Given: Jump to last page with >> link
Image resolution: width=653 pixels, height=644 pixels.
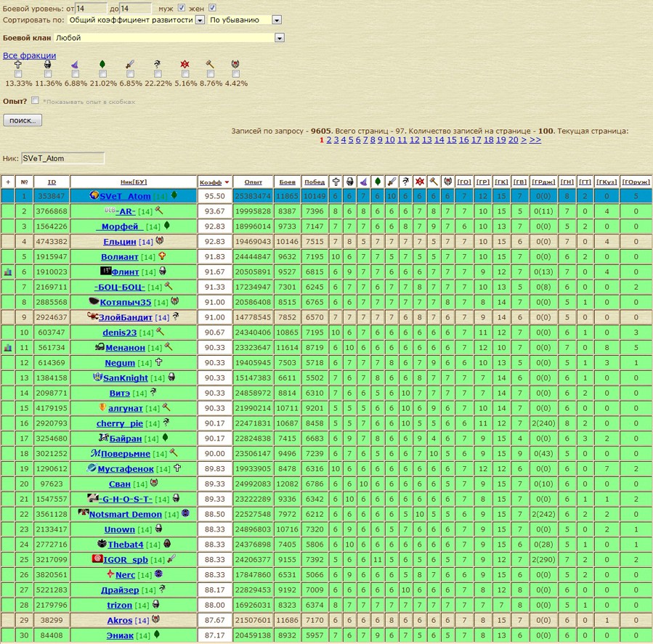Looking at the screenshot, I should (535, 140).
